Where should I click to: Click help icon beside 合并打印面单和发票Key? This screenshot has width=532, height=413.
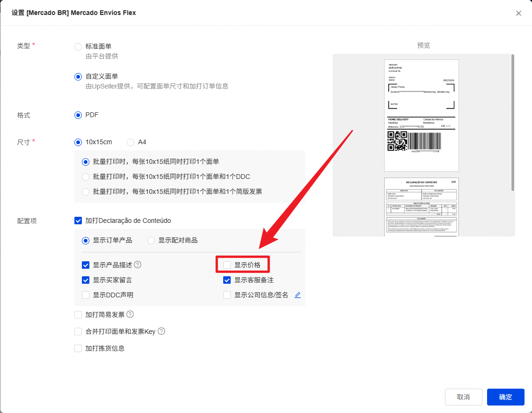pos(161,332)
